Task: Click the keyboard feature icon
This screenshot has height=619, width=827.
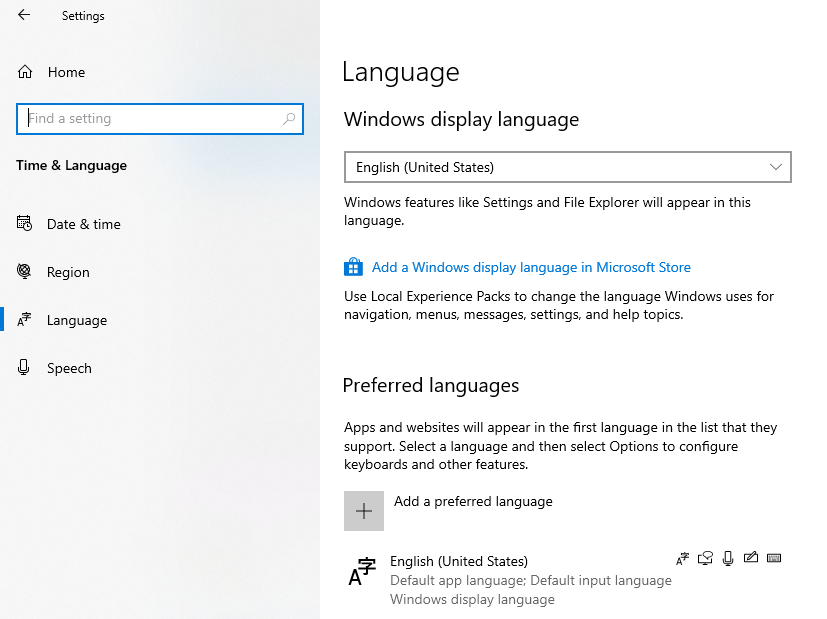Action: (x=774, y=558)
